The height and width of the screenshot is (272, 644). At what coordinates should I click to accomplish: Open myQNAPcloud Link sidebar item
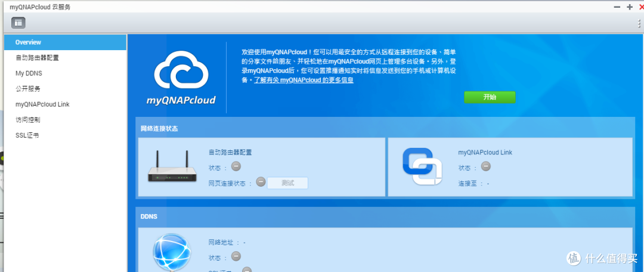pyautogui.click(x=66, y=104)
